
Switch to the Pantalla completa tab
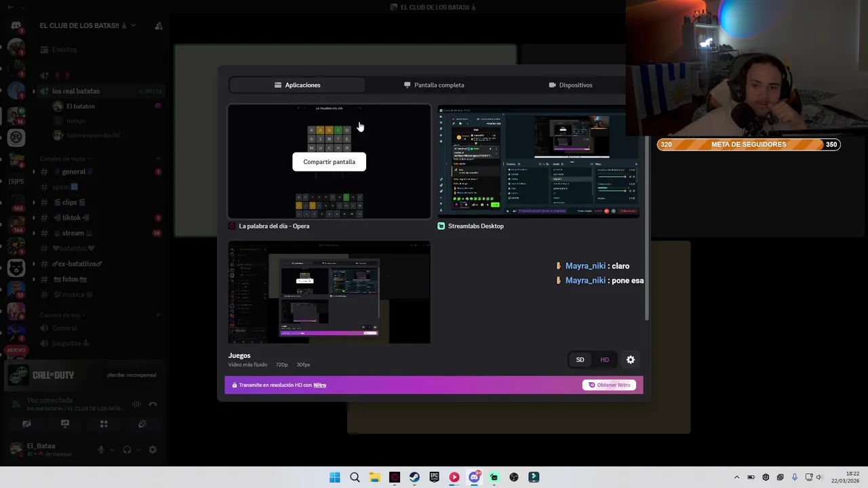(434, 85)
